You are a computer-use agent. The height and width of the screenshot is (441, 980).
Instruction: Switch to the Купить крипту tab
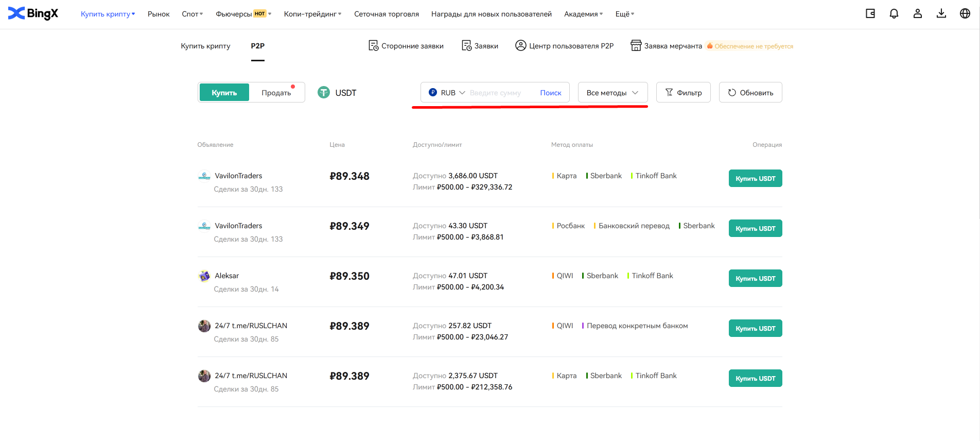205,46
